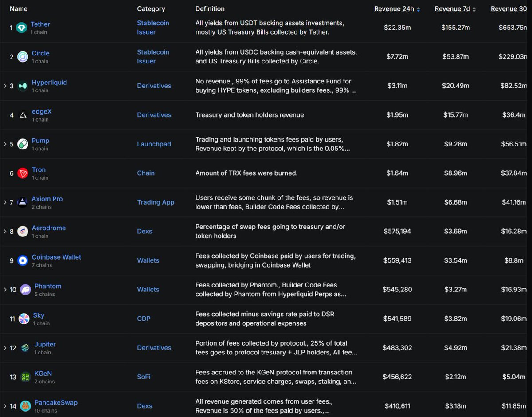Image resolution: width=532 pixels, height=417 pixels.
Task: Click the Tron logo icon
Action: 23,173
